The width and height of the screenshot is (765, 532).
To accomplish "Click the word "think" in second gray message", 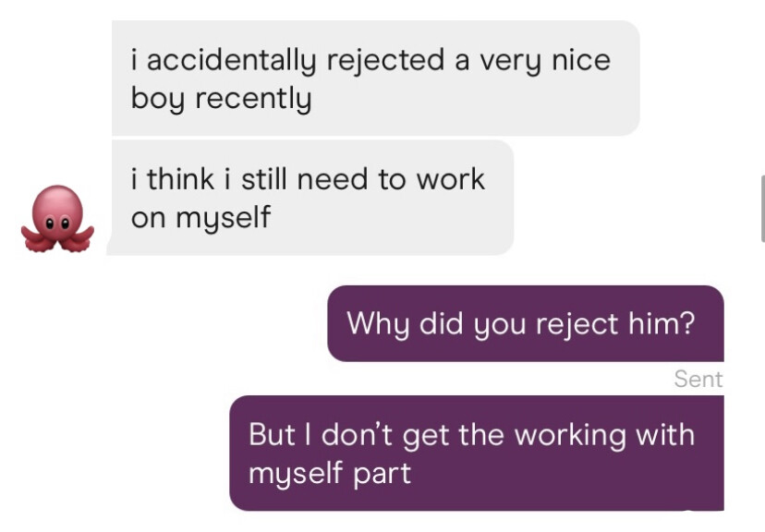I will click(180, 178).
